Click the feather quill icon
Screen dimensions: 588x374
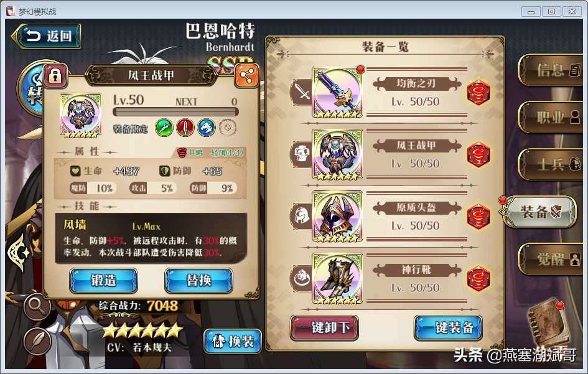[37, 340]
